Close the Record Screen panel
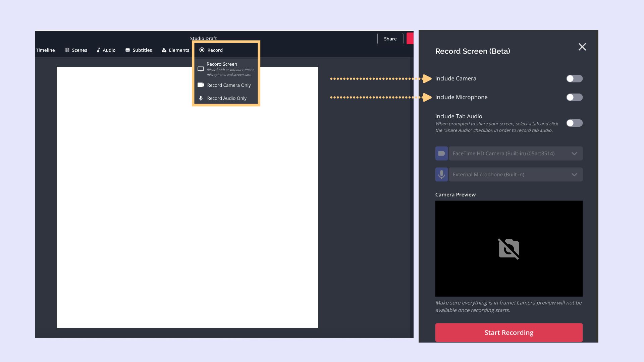The width and height of the screenshot is (644, 362). [582, 47]
